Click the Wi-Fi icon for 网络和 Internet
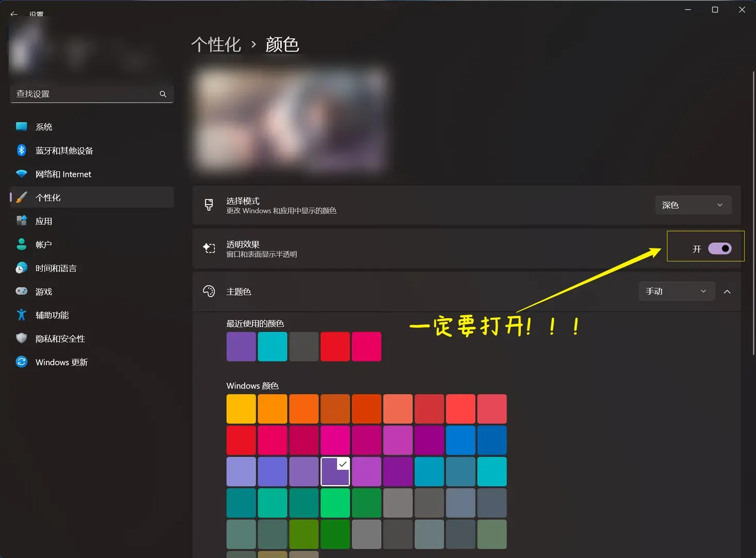This screenshot has height=558, width=756. pyautogui.click(x=21, y=174)
